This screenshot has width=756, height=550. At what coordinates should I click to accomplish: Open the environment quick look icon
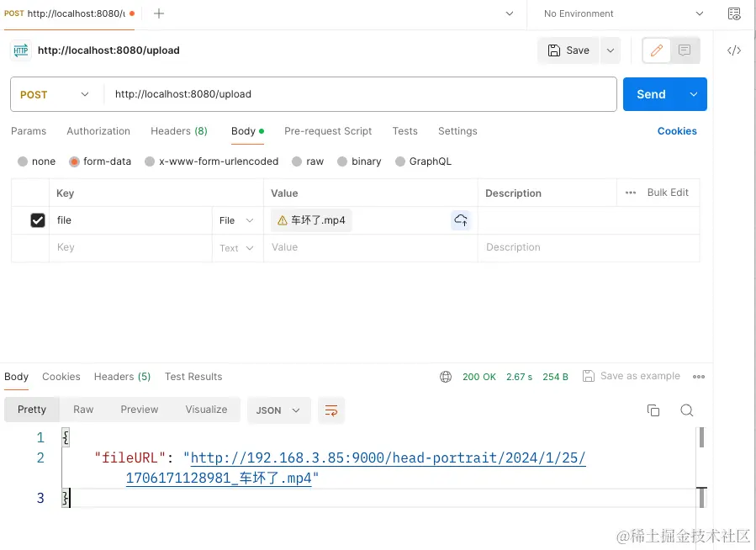[x=734, y=13]
